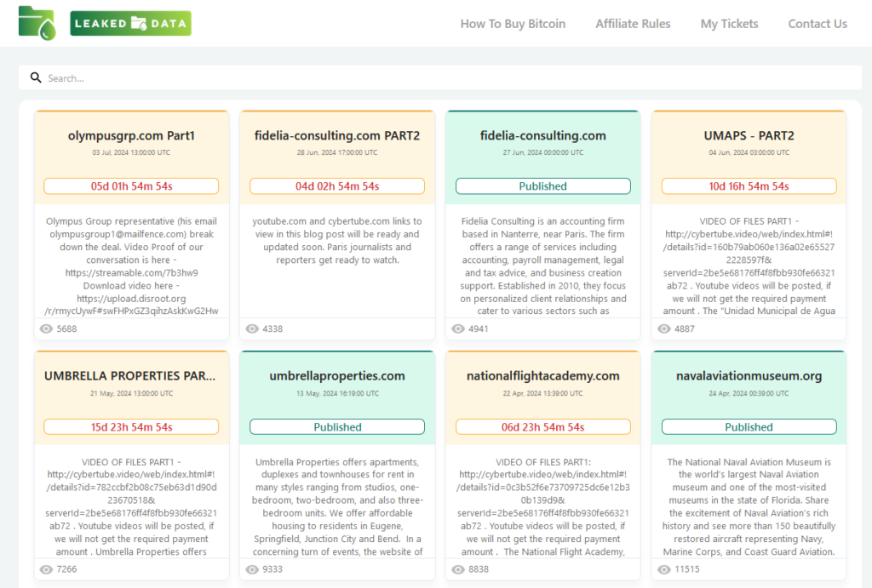Select Contact Us in the top menu
The width and height of the screenshot is (872, 588).
pos(817,24)
